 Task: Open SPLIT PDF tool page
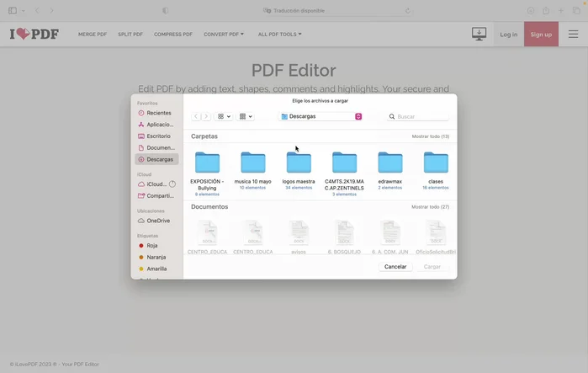[x=130, y=35]
